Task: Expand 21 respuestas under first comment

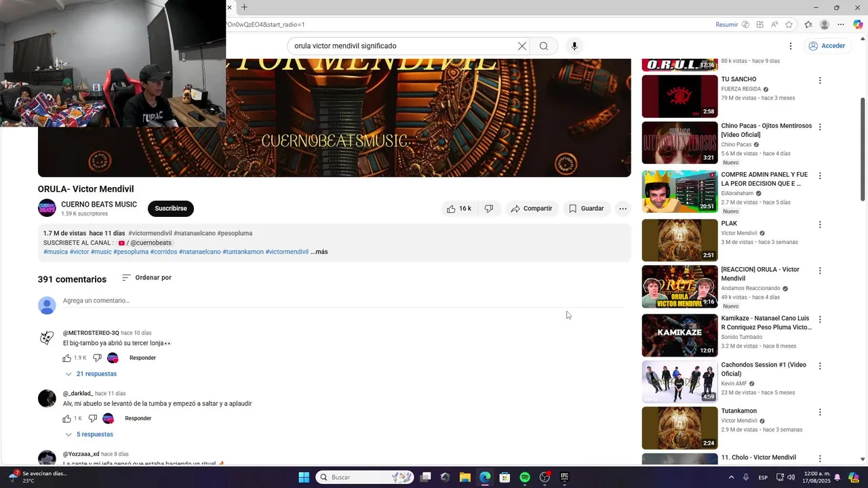Action: pyautogui.click(x=91, y=374)
